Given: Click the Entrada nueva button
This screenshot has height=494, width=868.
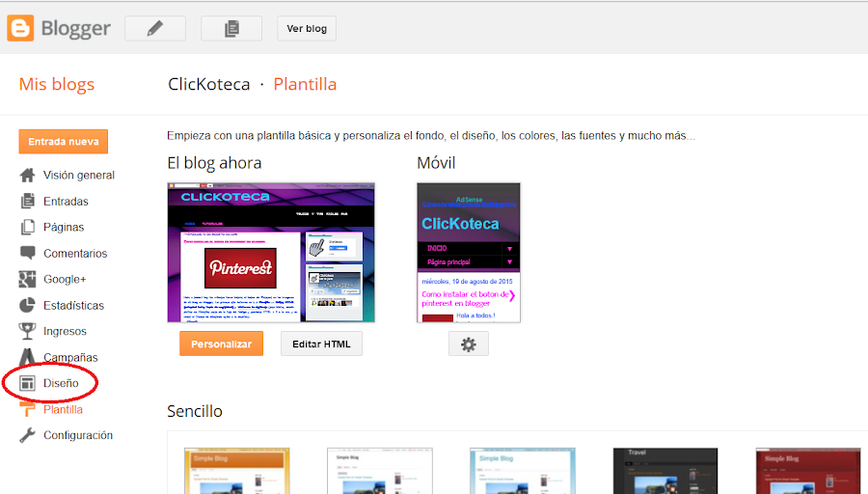Looking at the screenshot, I should [x=63, y=142].
